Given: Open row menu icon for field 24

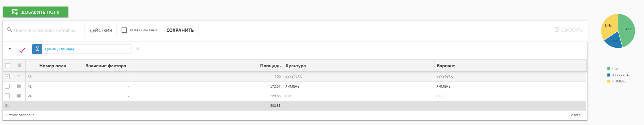Looking at the screenshot, I should (19, 96).
